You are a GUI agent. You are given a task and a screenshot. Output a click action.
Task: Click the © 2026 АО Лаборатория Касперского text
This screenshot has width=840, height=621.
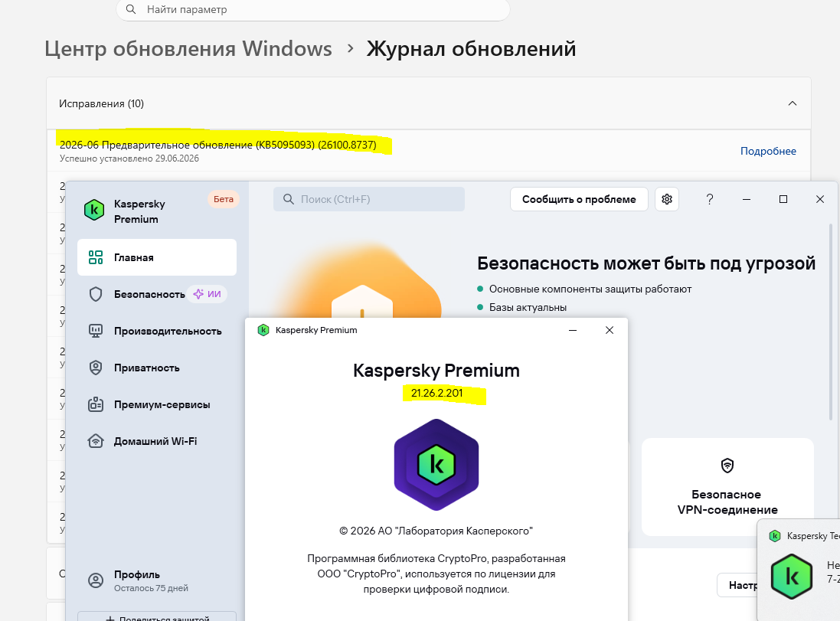436,531
